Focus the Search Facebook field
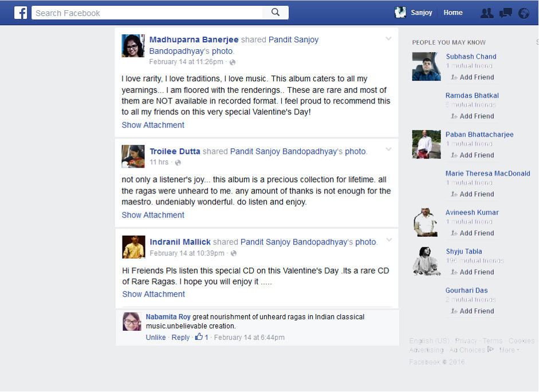Screen dimensions: 539x392 click(147, 13)
